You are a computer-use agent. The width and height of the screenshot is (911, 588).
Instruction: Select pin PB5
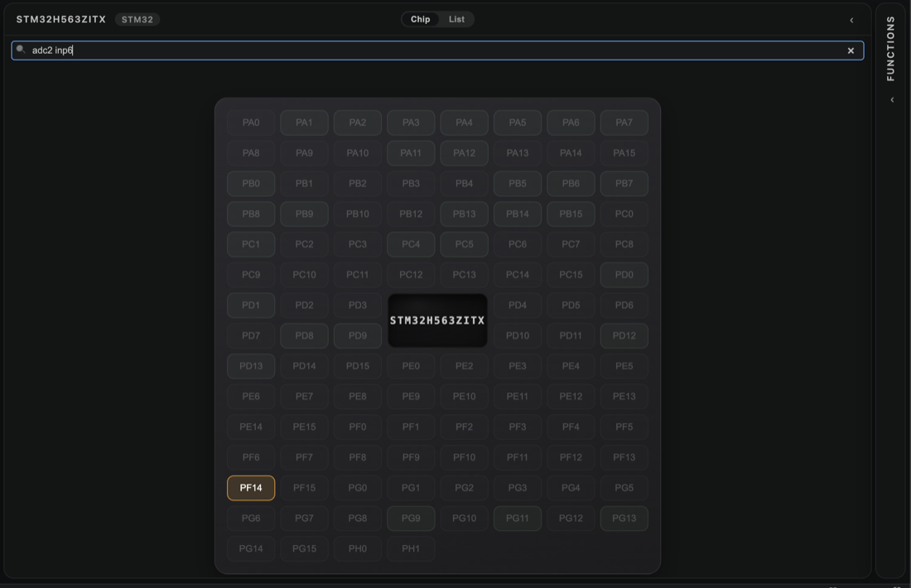pyautogui.click(x=518, y=184)
